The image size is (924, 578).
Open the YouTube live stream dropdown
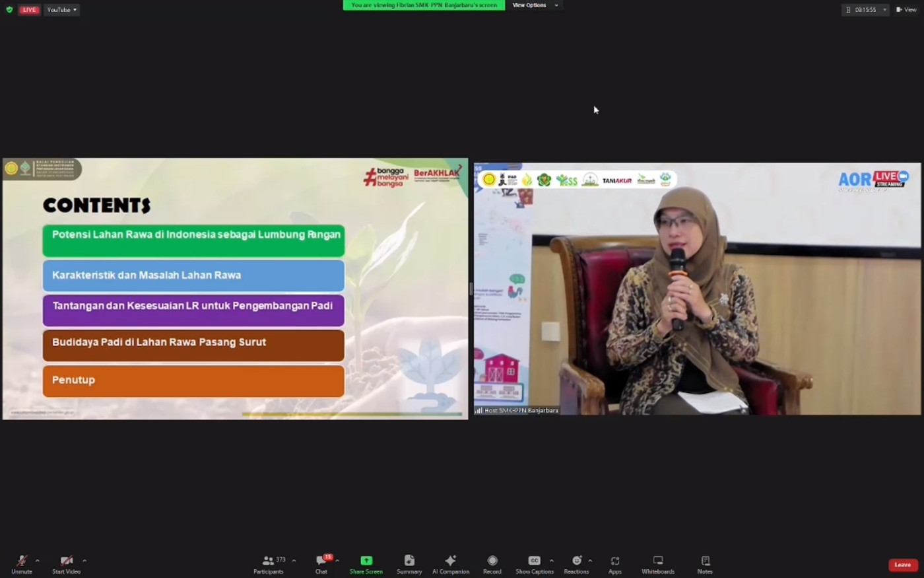click(62, 10)
